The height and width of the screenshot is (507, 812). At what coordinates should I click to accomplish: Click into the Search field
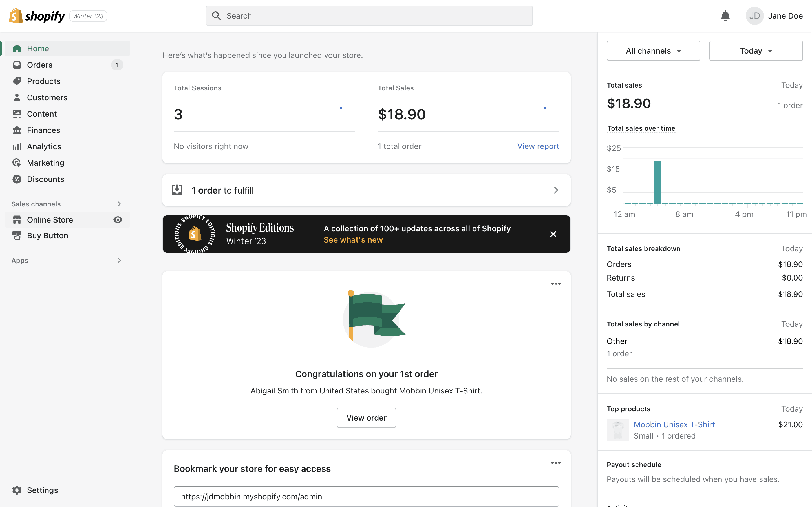(x=369, y=16)
